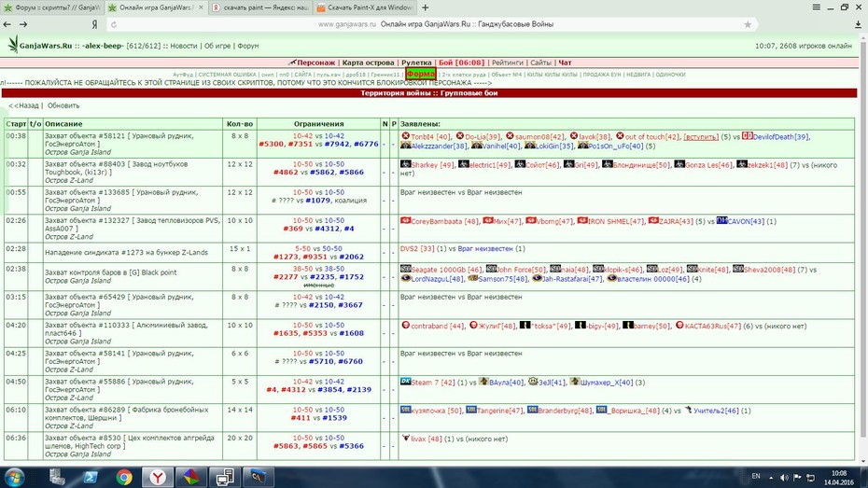Click the [вступить] join link
Image resolution: width=868 pixels, height=488 pixels.
(x=701, y=136)
